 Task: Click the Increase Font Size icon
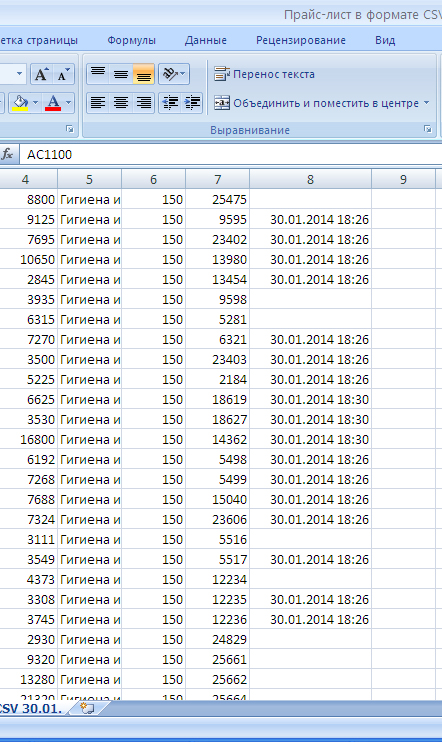(x=42, y=74)
